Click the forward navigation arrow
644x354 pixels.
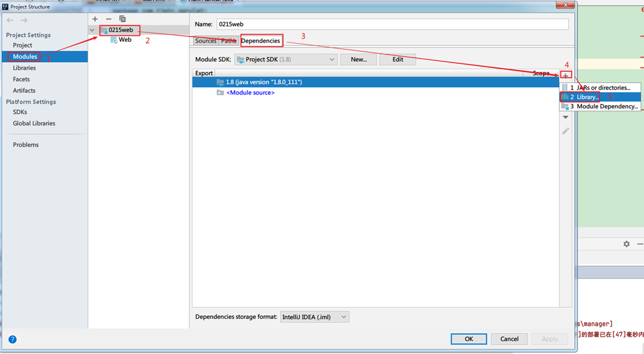(24, 20)
